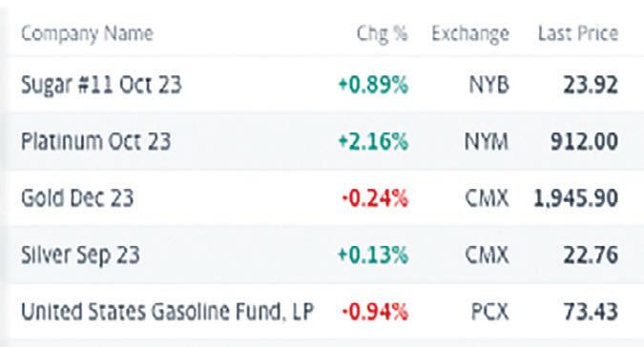Open the Gold Dec 23 link

pyautogui.click(x=77, y=197)
